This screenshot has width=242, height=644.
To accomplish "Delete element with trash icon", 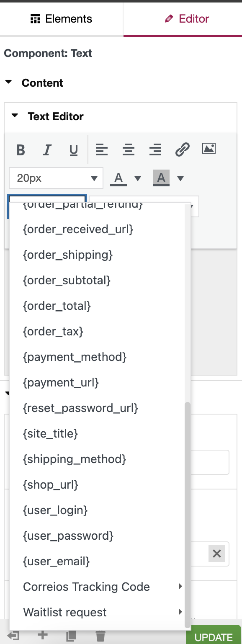I will [100, 636].
